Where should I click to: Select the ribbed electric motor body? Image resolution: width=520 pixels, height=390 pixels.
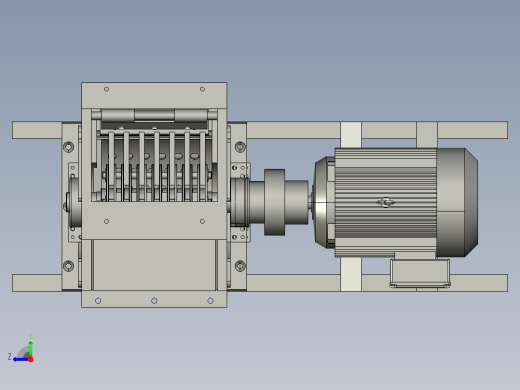coord(385,202)
